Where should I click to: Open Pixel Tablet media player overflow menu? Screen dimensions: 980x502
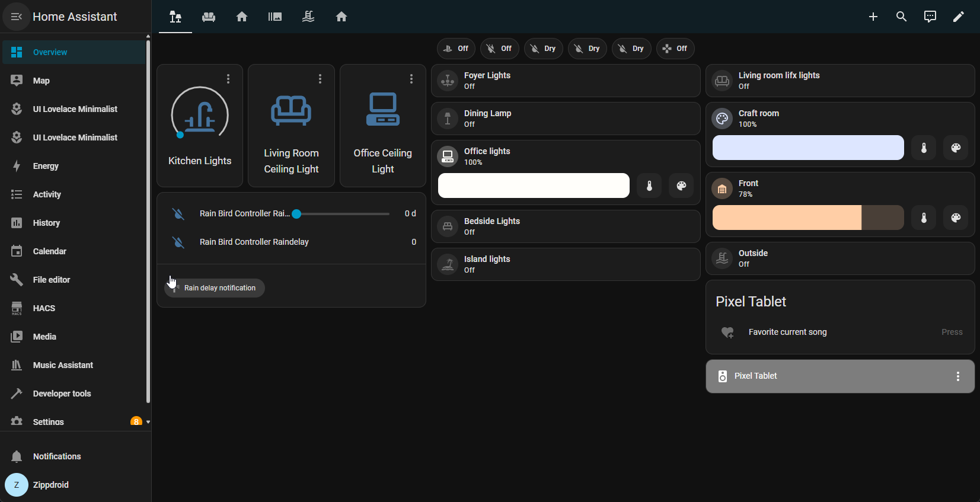[957, 376]
